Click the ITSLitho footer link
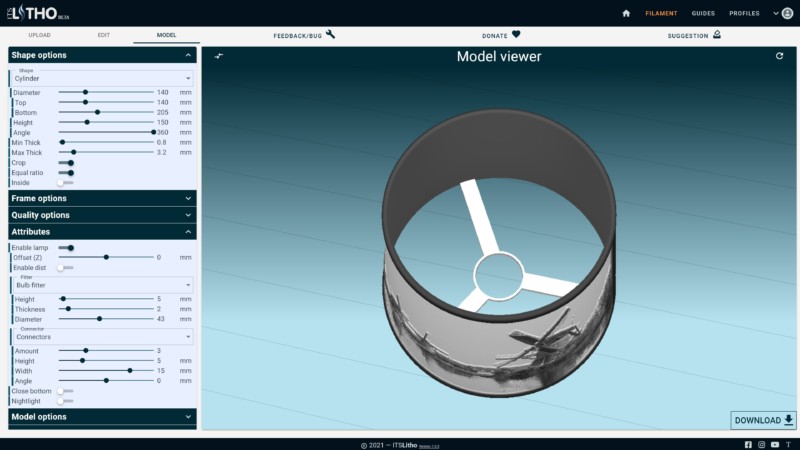Screen dimensions: 800x450 pyautogui.click(x=405, y=445)
